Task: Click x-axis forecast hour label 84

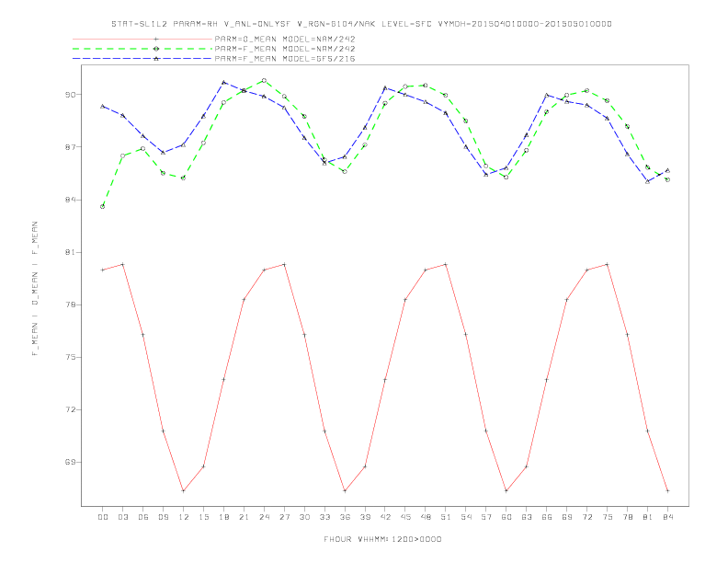Action: [x=667, y=517]
